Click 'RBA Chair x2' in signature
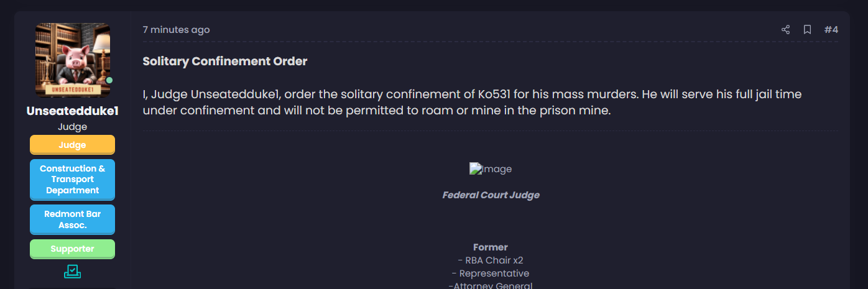This screenshot has width=868, height=289. [x=491, y=260]
